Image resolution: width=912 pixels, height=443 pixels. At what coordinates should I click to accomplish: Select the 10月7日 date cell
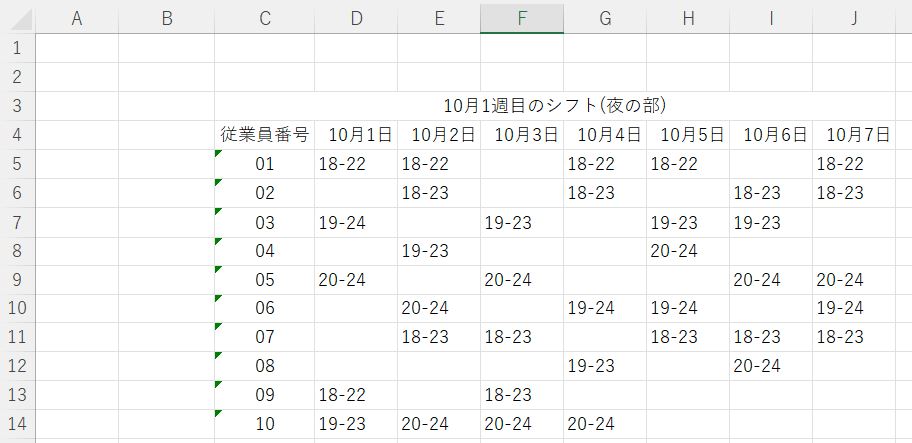[x=853, y=134]
